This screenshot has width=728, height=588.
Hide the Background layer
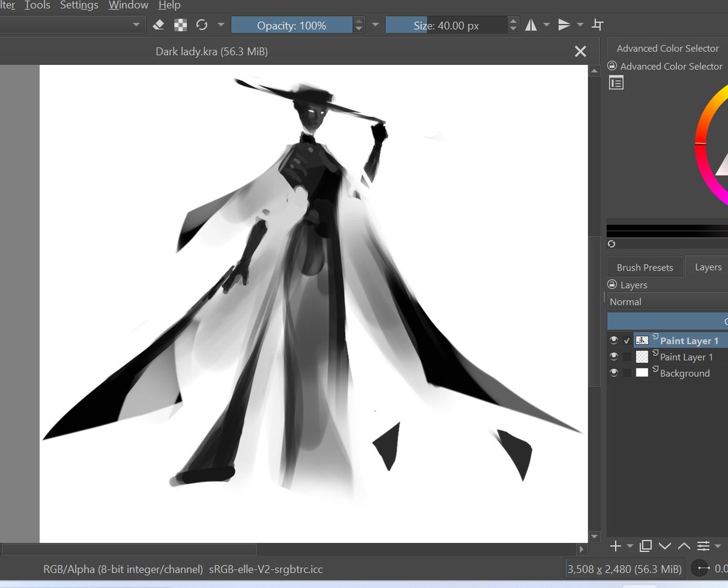pyautogui.click(x=614, y=373)
